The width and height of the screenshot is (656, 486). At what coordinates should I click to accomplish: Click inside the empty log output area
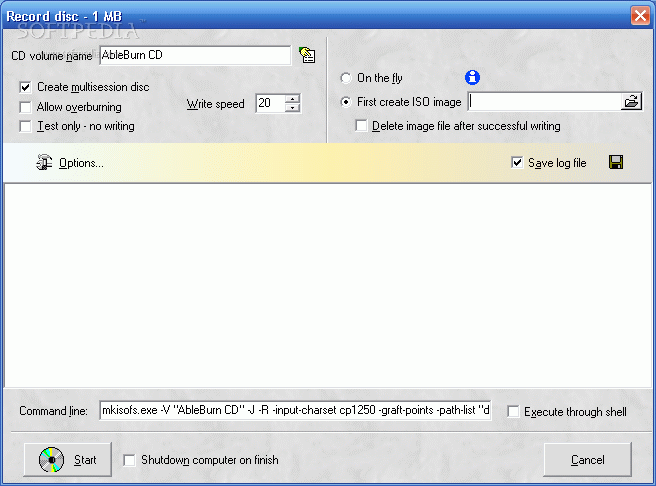pyautogui.click(x=328, y=285)
